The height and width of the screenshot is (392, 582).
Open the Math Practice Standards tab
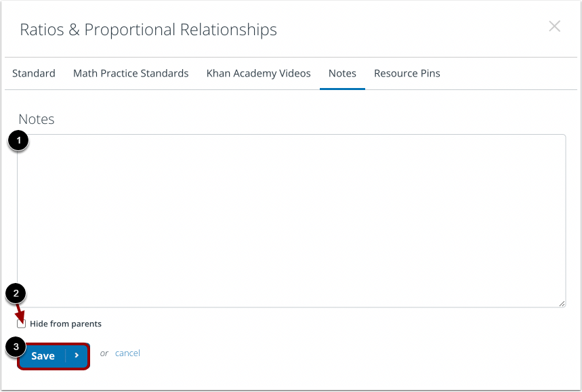tap(131, 73)
